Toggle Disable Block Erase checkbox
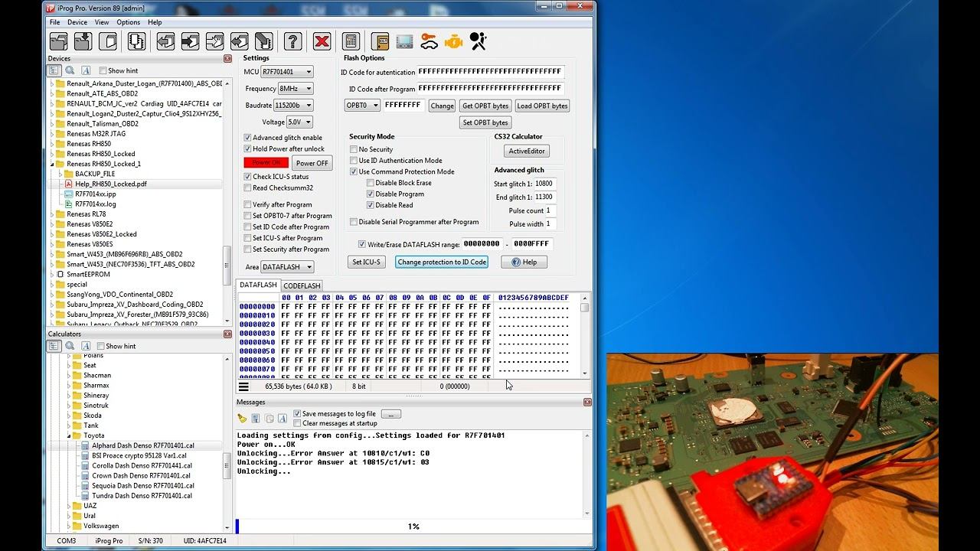 371,183
